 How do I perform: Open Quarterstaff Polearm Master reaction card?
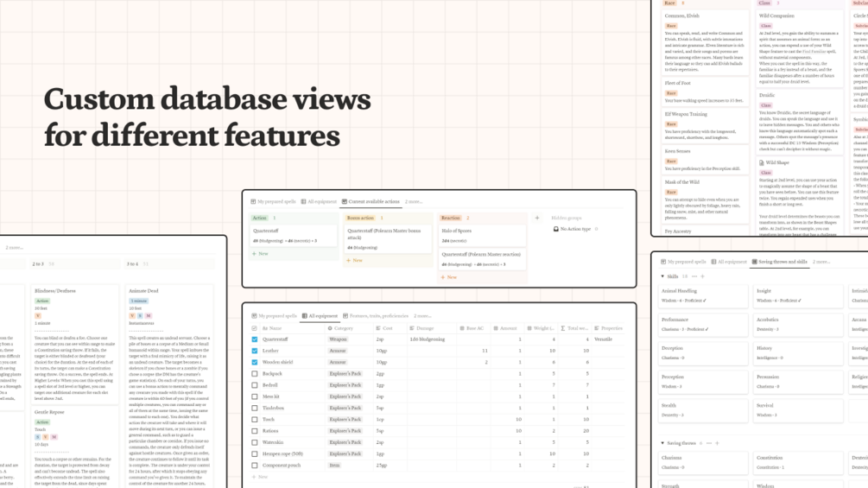(482, 259)
